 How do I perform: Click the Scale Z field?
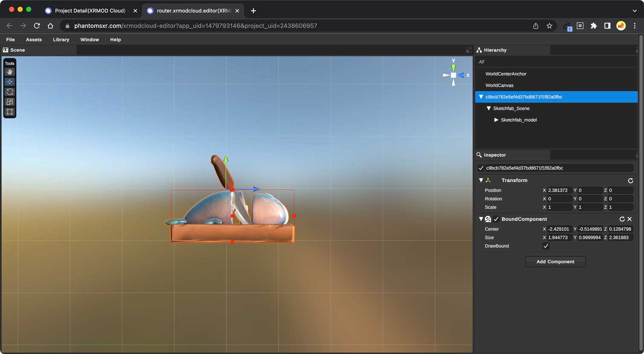coord(621,207)
